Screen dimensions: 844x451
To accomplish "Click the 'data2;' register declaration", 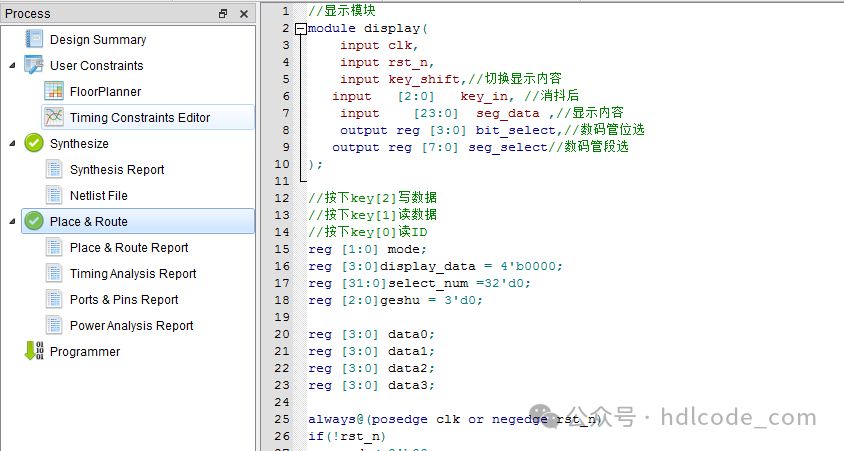I will pos(371,368).
